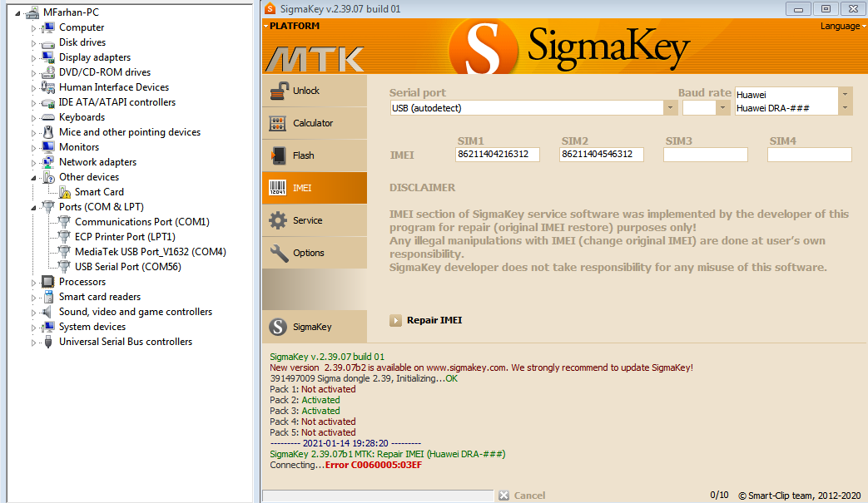The height and width of the screenshot is (503, 868).
Task: Click the Display adapters icon
Action: [48, 57]
